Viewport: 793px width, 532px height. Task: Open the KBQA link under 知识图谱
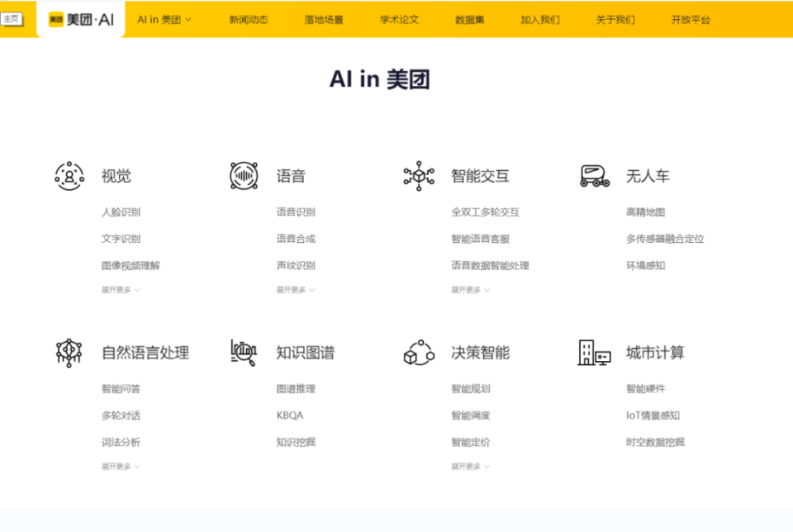(289, 416)
